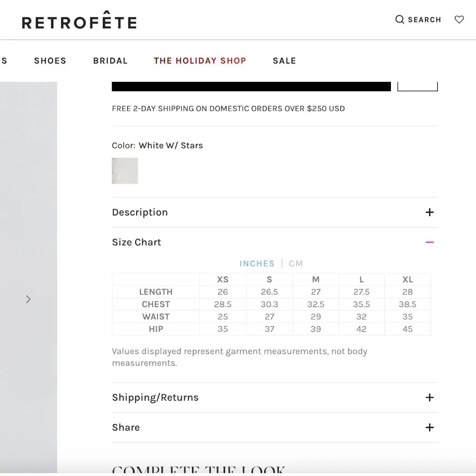The height and width of the screenshot is (476, 476).
Task: Click the outlined button beside black bar
Action: pos(417,86)
